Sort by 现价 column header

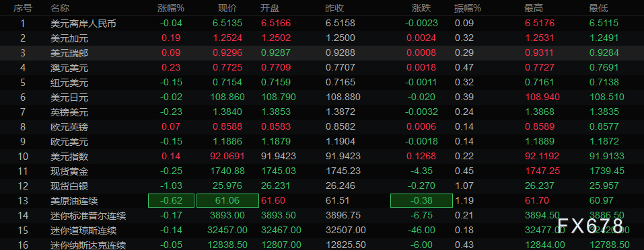[227, 8]
